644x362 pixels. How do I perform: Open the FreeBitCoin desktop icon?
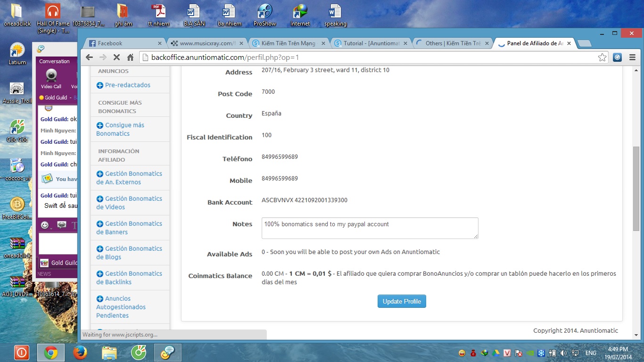point(17,208)
